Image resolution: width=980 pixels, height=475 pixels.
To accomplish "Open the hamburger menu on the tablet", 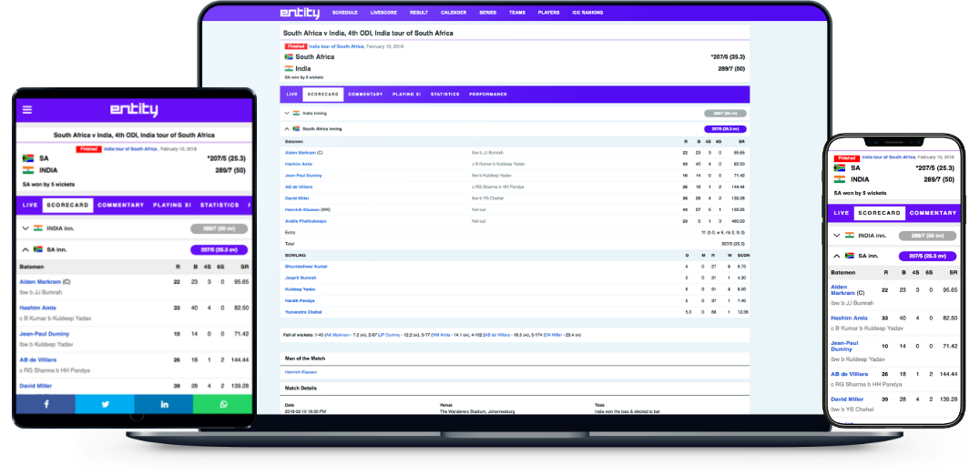I will (x=27, y=110).
